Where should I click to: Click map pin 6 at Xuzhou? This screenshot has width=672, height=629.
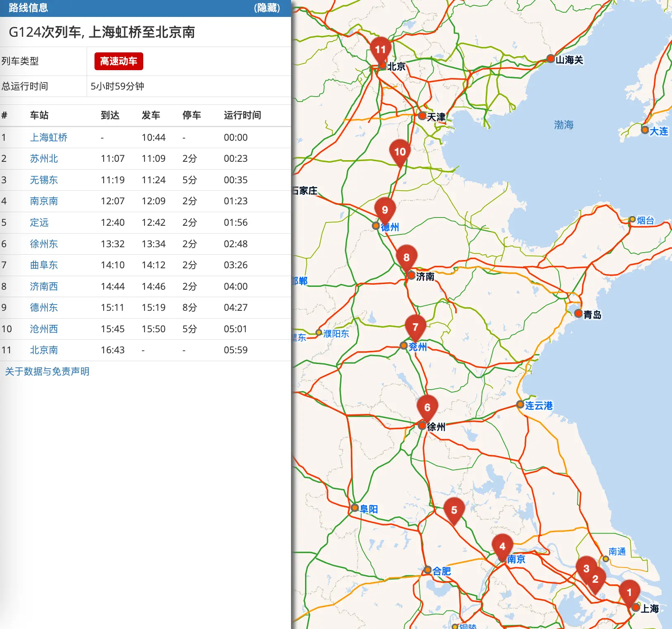[x=427, y=407]
